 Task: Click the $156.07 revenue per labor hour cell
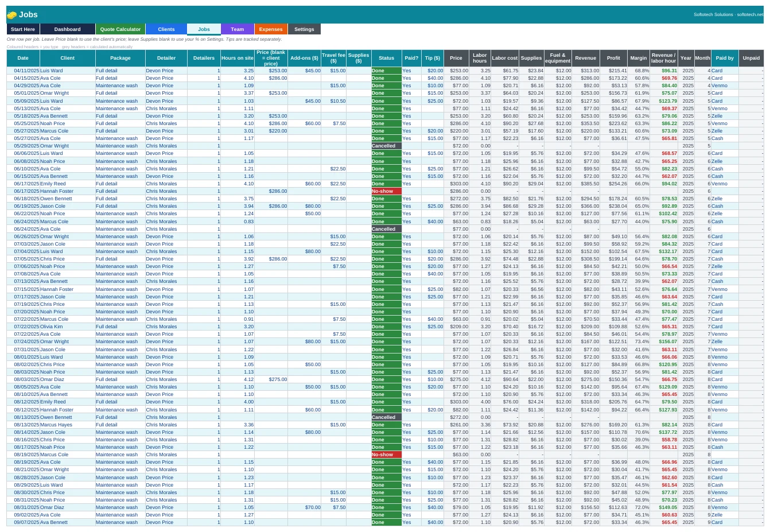coord(663,341)
